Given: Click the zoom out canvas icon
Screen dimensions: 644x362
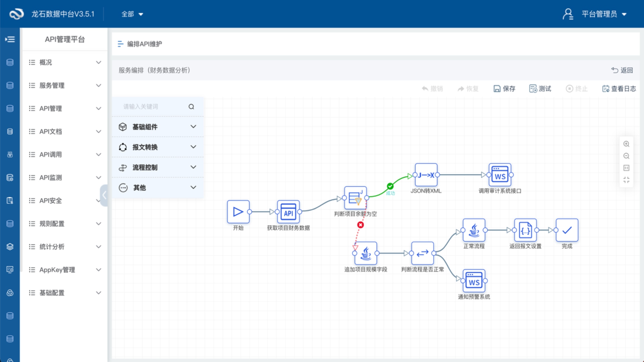Looking at the screenshot, I should (626, 156).
